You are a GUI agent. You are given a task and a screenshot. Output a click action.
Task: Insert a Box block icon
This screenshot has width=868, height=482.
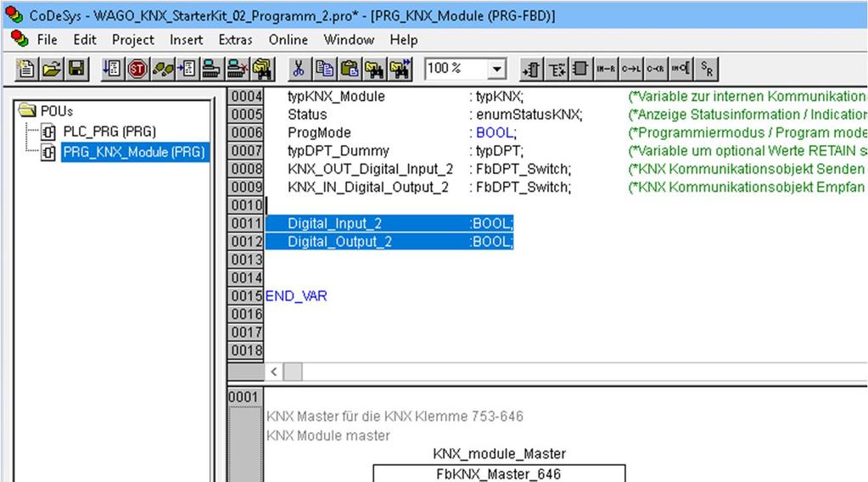[x=580, y=69]
